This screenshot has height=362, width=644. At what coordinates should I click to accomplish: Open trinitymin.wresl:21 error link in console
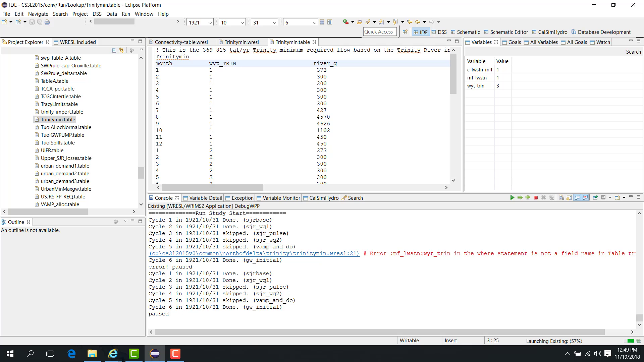coord(254,254)
